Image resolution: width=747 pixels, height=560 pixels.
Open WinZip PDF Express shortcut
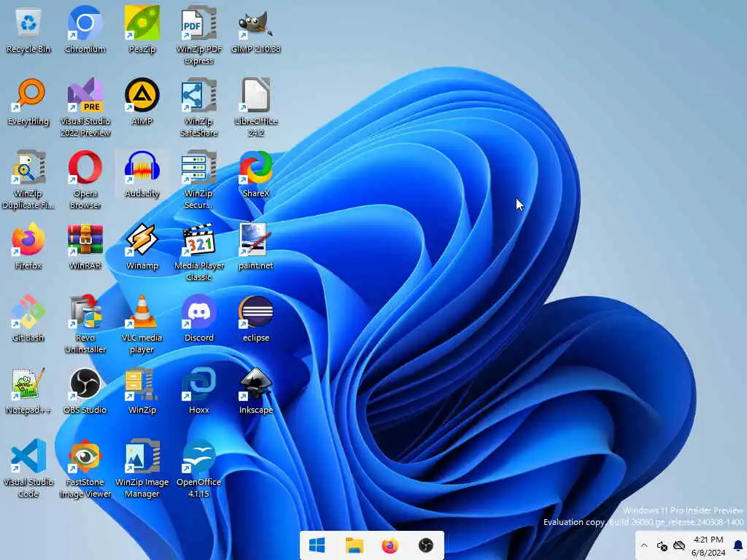coord(198,35)
